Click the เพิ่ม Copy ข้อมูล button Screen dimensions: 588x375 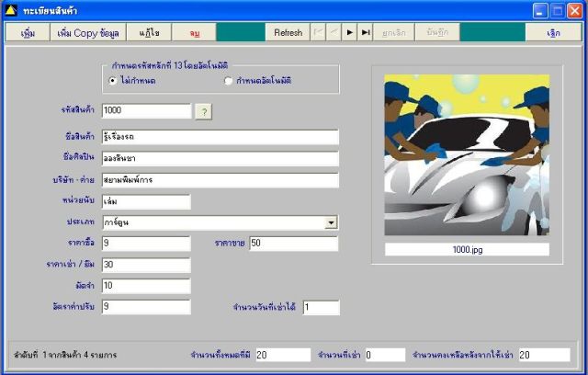[x=88, y=32]
